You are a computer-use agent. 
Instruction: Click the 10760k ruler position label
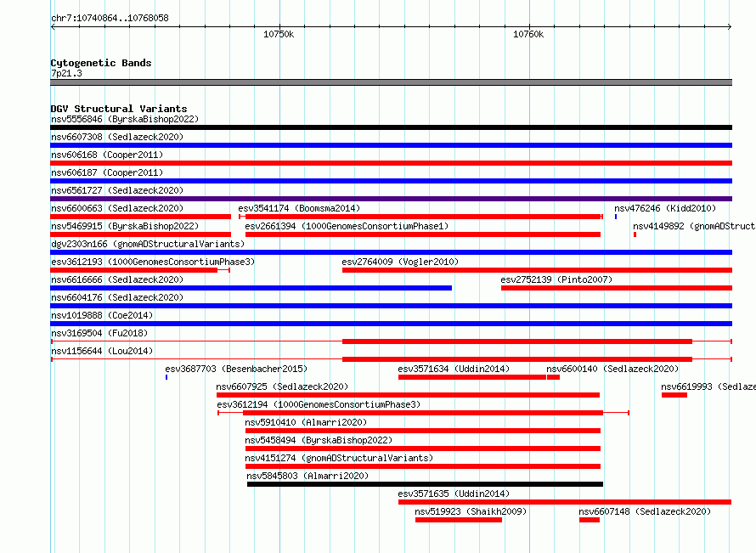click(528, 34)
